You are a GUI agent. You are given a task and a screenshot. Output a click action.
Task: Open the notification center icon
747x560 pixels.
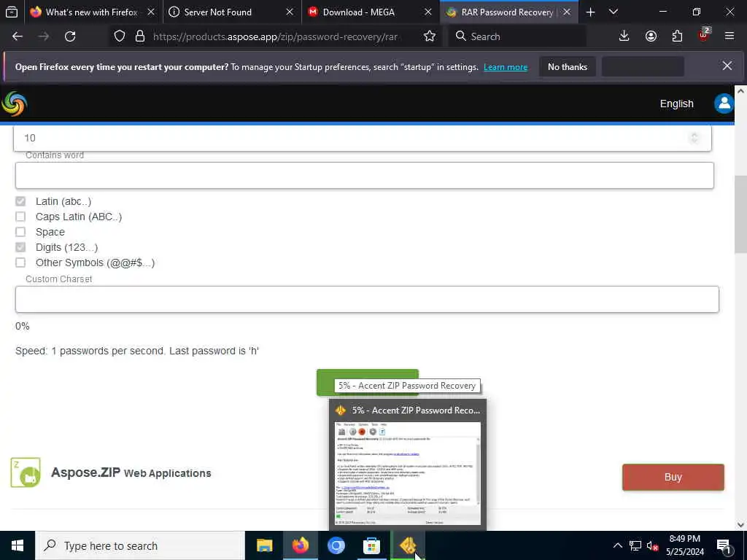(x=724, y=545)
